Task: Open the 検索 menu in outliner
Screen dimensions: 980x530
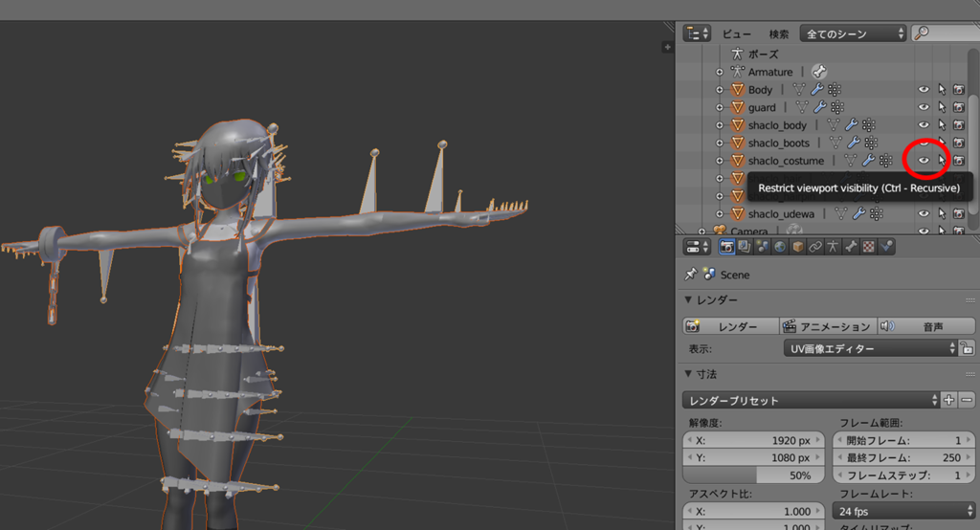Action: (x=778, y=33)
